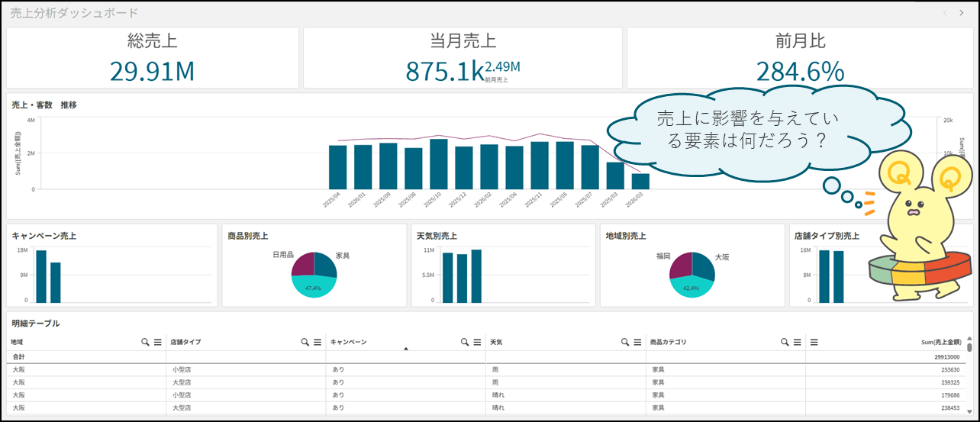The width and height of the screenshot is (980, 422).
Task: Open menu icon for 店舗タイプ column
Action: 317,343
